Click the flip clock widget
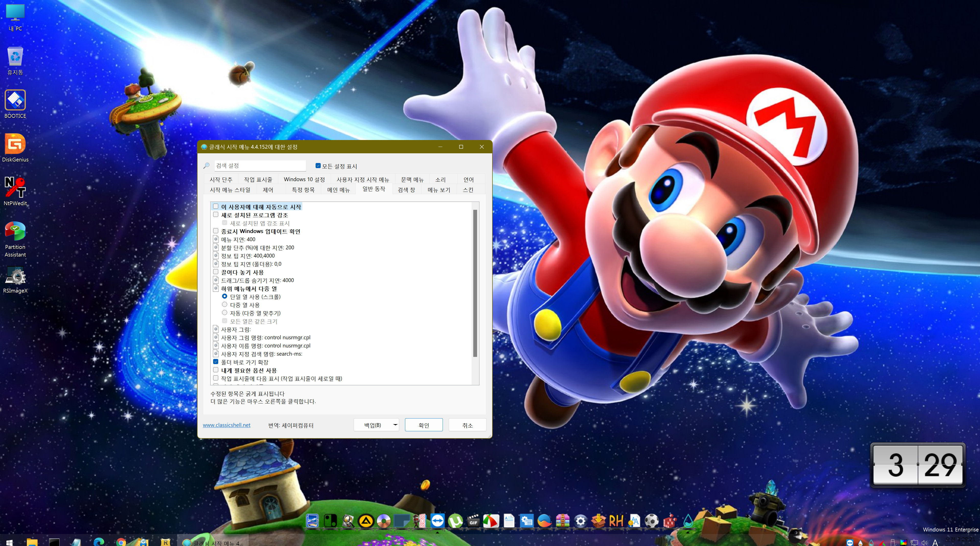Image resolution: width=980 pixels, height=546 pixels. point(918,465)
